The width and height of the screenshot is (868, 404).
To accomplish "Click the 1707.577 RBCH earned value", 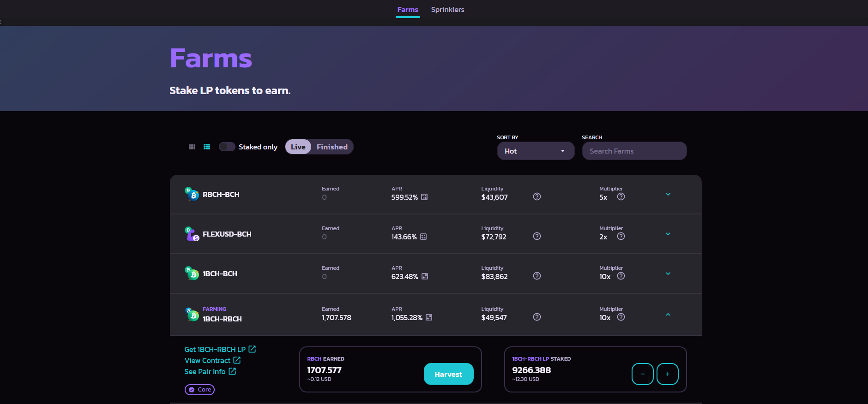I will coord(324,370).
